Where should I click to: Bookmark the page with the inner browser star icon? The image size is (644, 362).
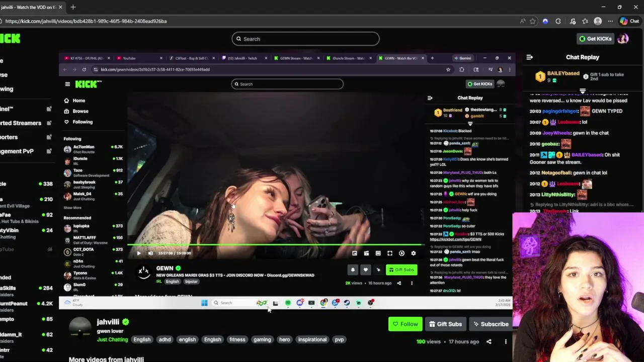click(x=448, y=69)
